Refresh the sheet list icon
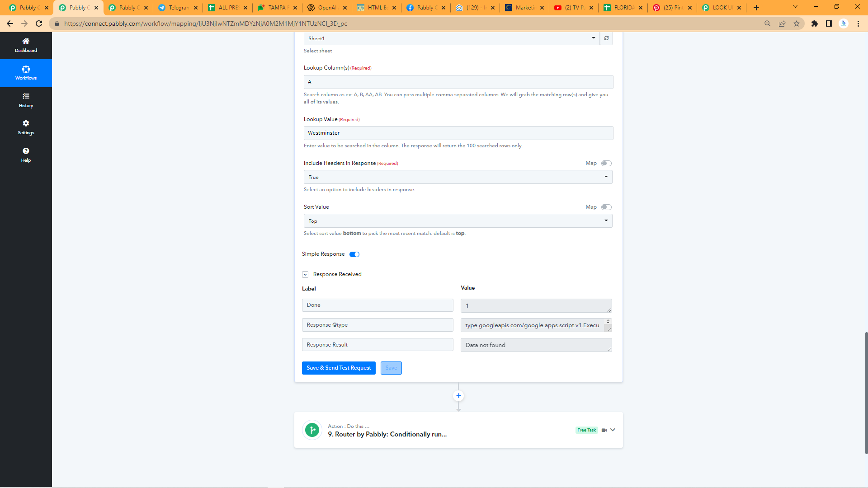 pyautogui.click(x=606, y=38)
